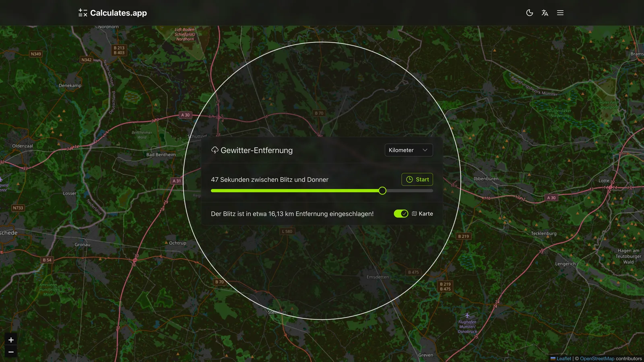This screenshot has height=362, width=644.
Task: Click the Lotte map label
Action: (604, 181)
